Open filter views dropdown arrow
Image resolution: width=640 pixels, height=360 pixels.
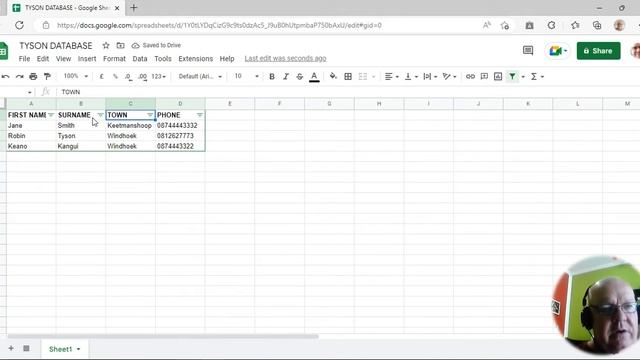[523, 77]
